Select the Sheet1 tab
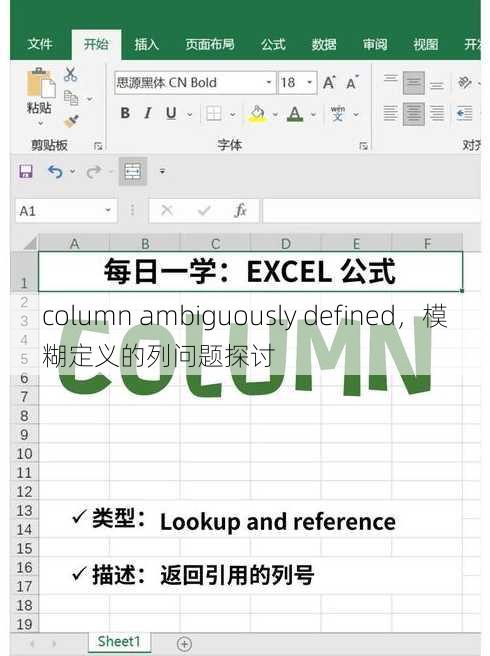Image resolution: width=490 pixels, height=656 pixels. pyautogui.click(x=119, y=641)
